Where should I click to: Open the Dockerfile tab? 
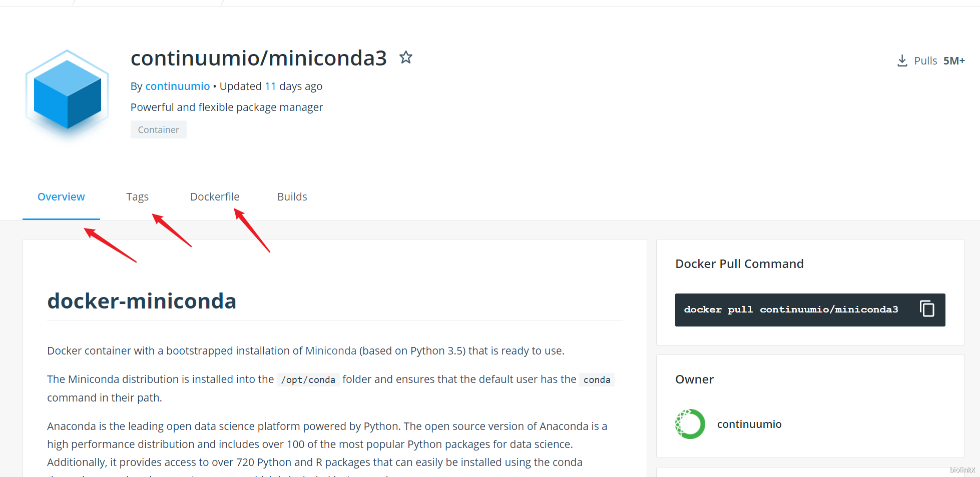click(215, 197)
